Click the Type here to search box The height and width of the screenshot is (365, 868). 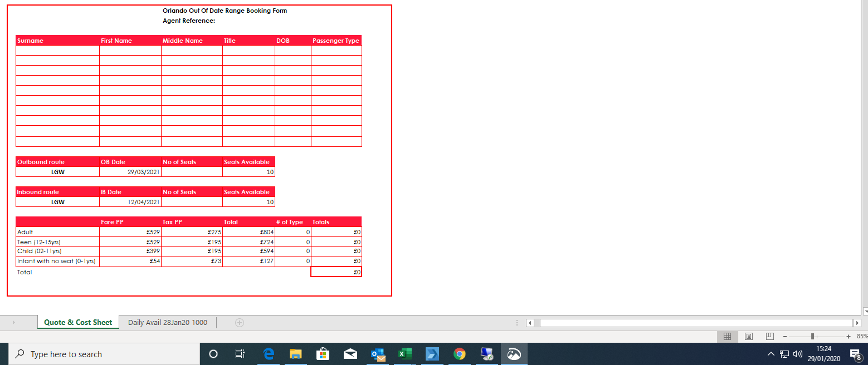104,354
